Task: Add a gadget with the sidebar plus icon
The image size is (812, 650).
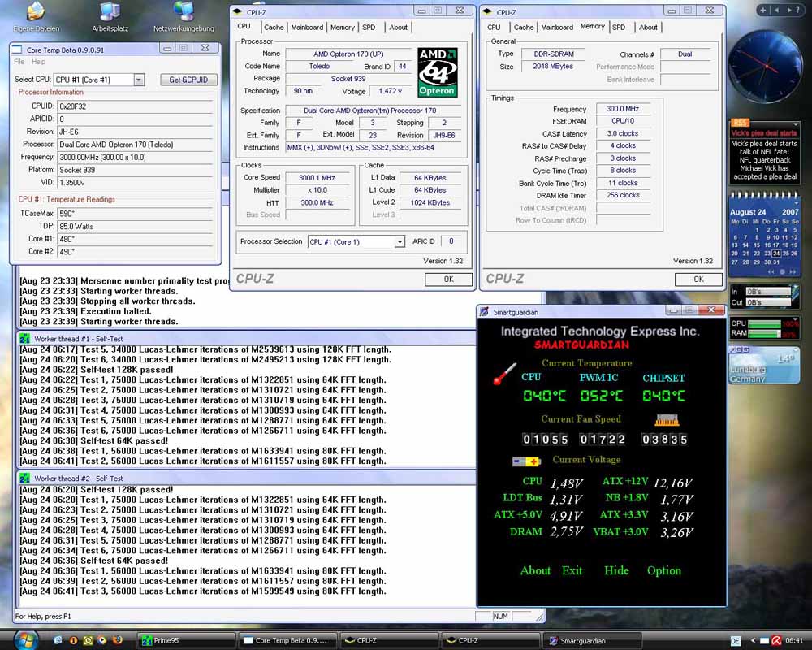Action: (x=762, y=10)
